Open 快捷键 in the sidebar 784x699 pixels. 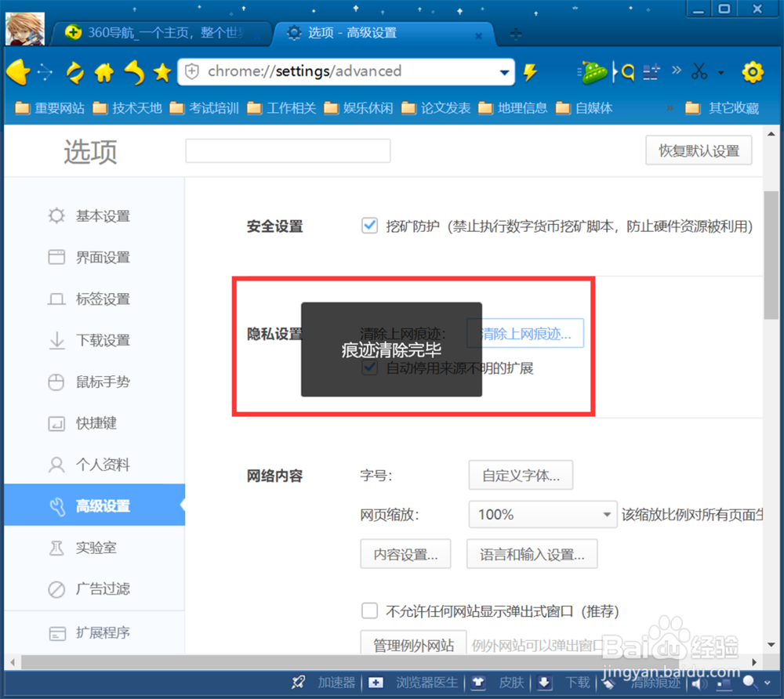tap(95, 423)
